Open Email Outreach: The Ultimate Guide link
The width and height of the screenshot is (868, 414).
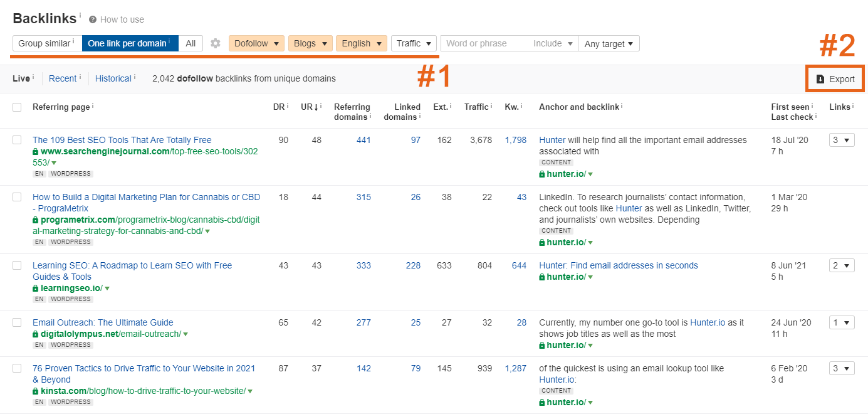tap(103, 322)
